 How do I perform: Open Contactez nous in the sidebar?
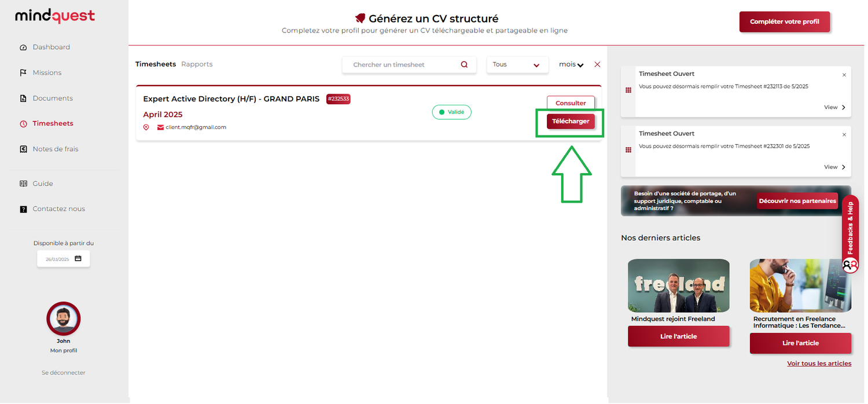click(59, 210)
